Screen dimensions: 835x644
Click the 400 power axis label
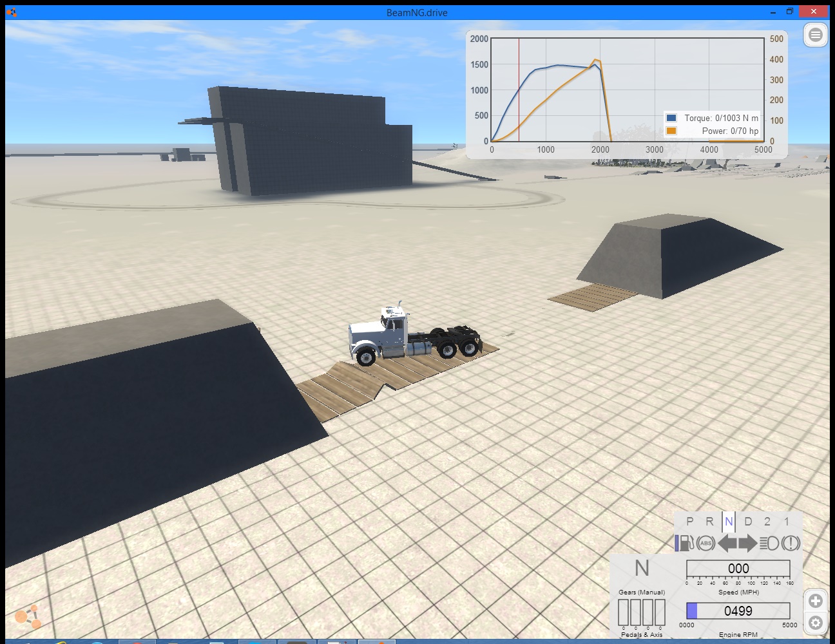click(x=776, y=59)
